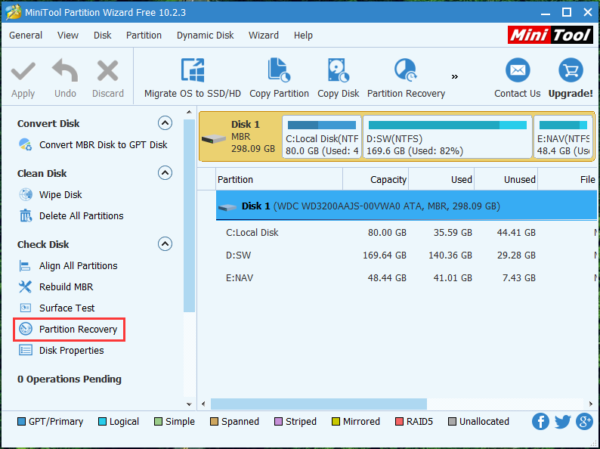This screenshot has width=600, height=449.
Task: Click the 48.44 GB capacity value
Action: [387, 278]
